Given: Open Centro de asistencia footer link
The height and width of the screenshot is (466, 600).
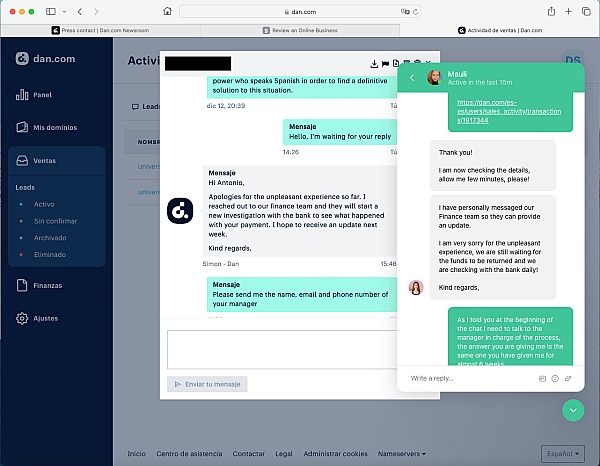Looking at the screenshot, I should click(189, 454).
